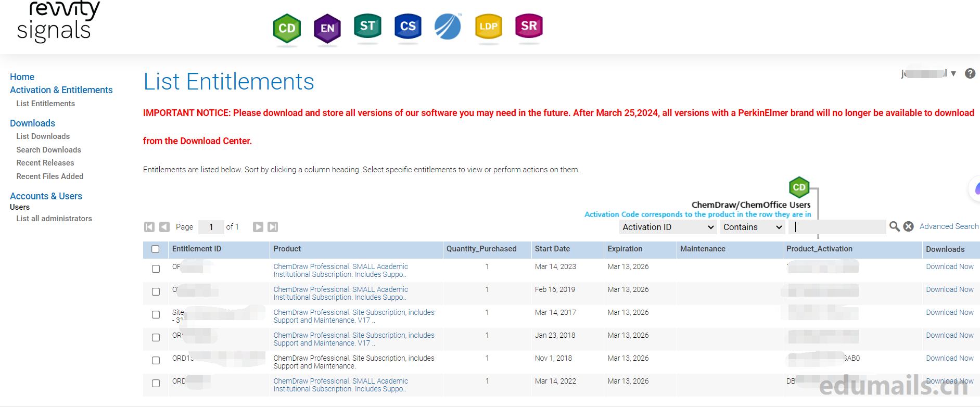
Task: Open Accounts & Users section
Action: click(46, 196)
